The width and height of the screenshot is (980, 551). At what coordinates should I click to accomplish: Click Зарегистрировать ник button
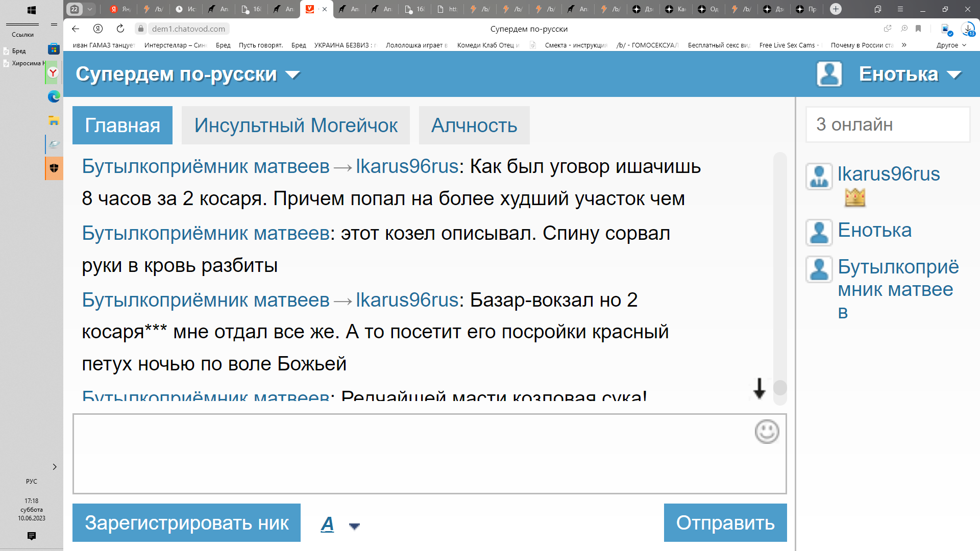click(x=186, y=522)
